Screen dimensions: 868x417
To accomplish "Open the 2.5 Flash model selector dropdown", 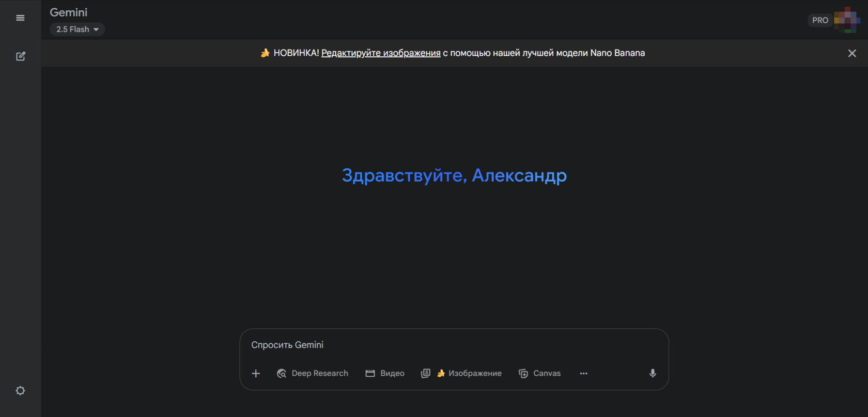I will [x=78, y=29].
